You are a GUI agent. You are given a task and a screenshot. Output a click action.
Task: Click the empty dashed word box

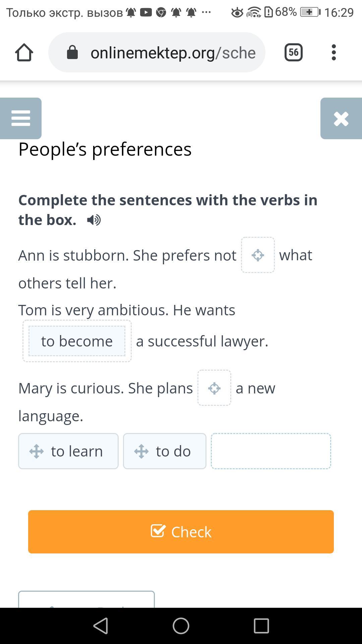(271, 451)
